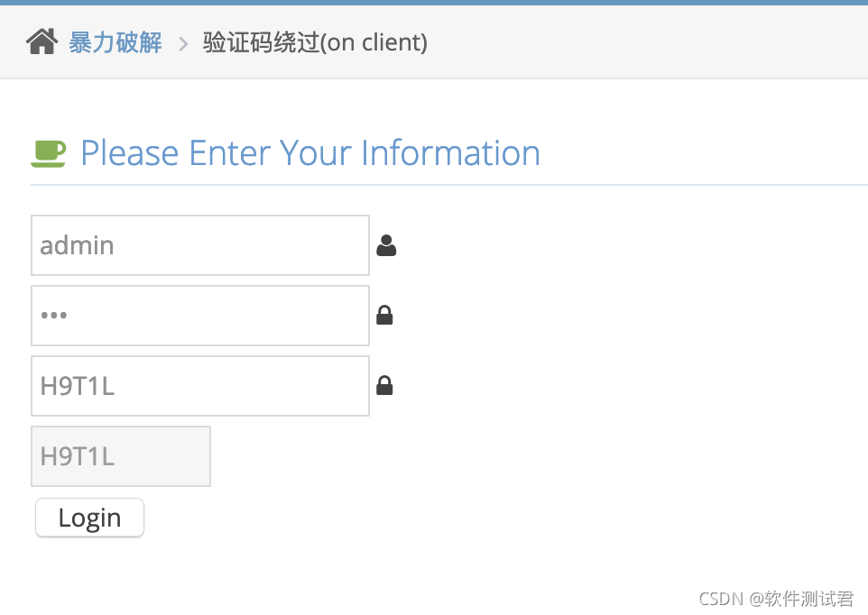
Task: Click the chevron separator in the breadcrumb
Action: click(x=183, y=42)
